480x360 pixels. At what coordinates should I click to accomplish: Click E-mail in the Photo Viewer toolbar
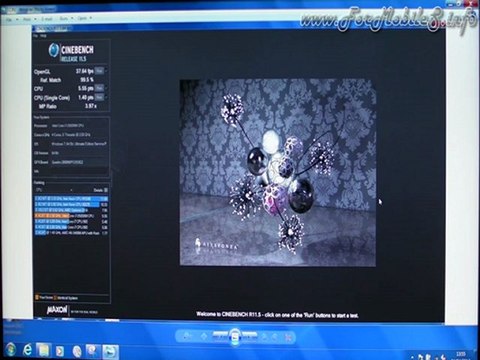tap(47, 19)
